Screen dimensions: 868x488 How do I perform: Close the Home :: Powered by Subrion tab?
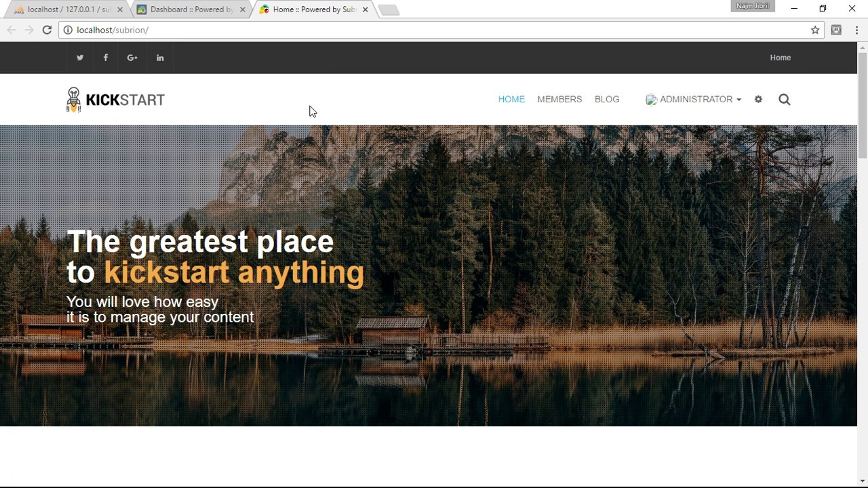point(365,9)
